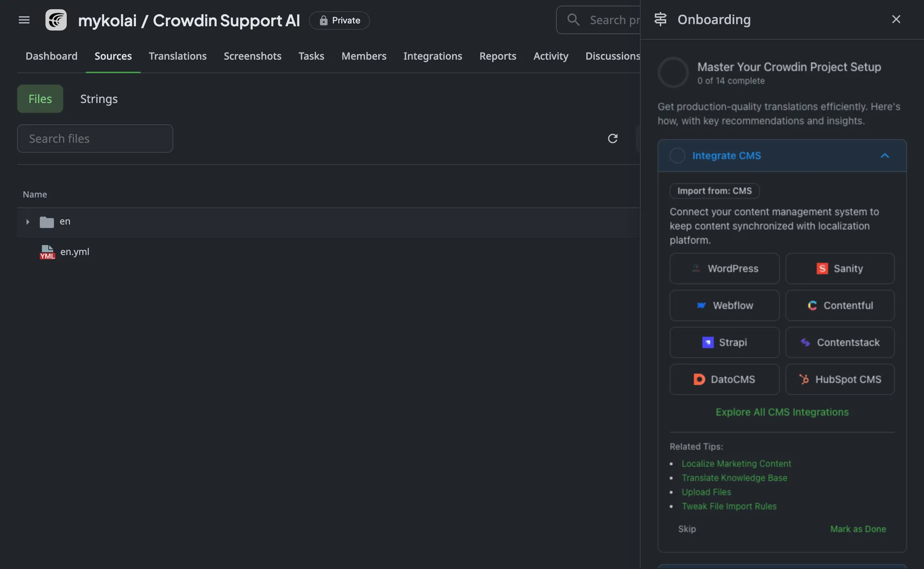Click the Contentstack logo icon
Screen dimensions: 924x569
click(x=805, y=342)
